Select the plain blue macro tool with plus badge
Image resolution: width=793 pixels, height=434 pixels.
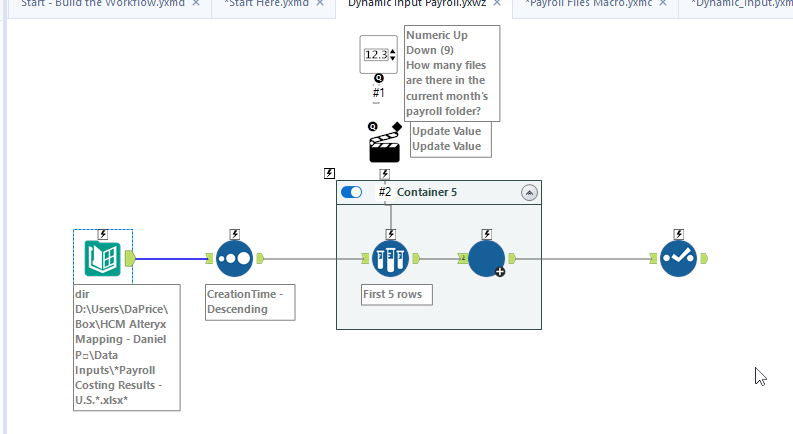(x=487, y=258)
